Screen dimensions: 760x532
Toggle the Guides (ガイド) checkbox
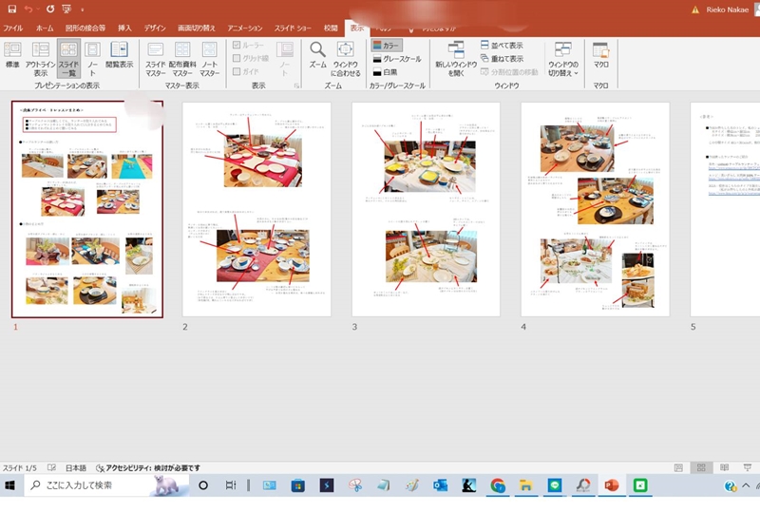click(x=237, y=71)
